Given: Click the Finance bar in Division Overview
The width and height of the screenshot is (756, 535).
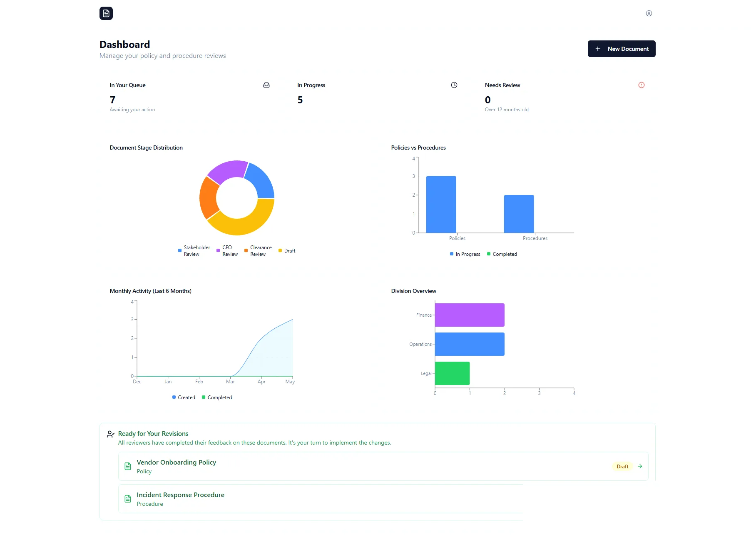Looking at the screenshot, I should tap(470, 315).
